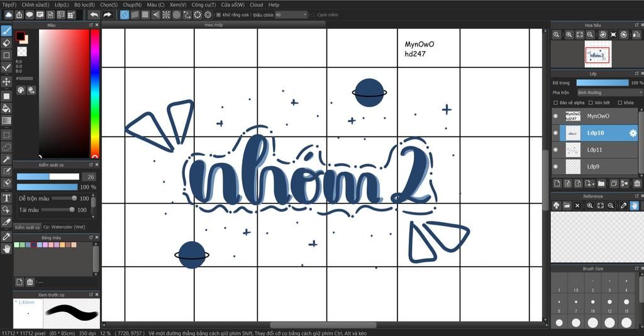Hide the Lớp9 layer
This screenshot has width=644, height=336.
click(556, 167)
